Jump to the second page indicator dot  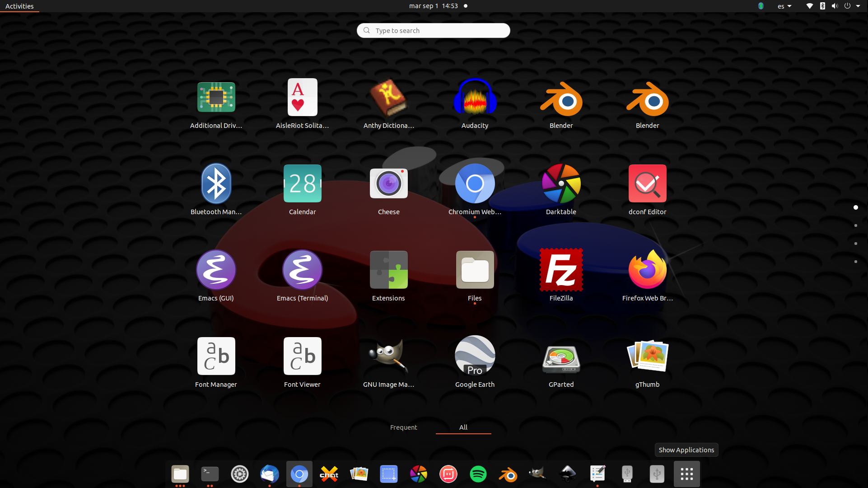click(856, 225)
